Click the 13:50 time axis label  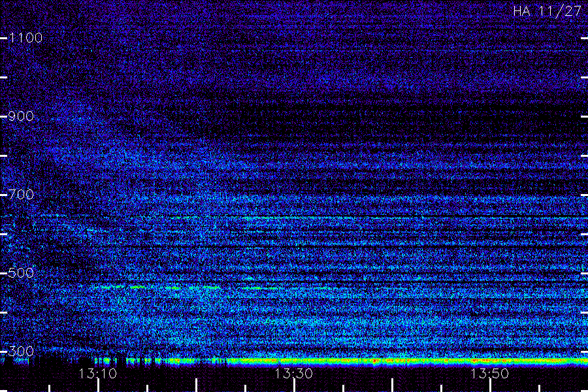tap(489, 374)
